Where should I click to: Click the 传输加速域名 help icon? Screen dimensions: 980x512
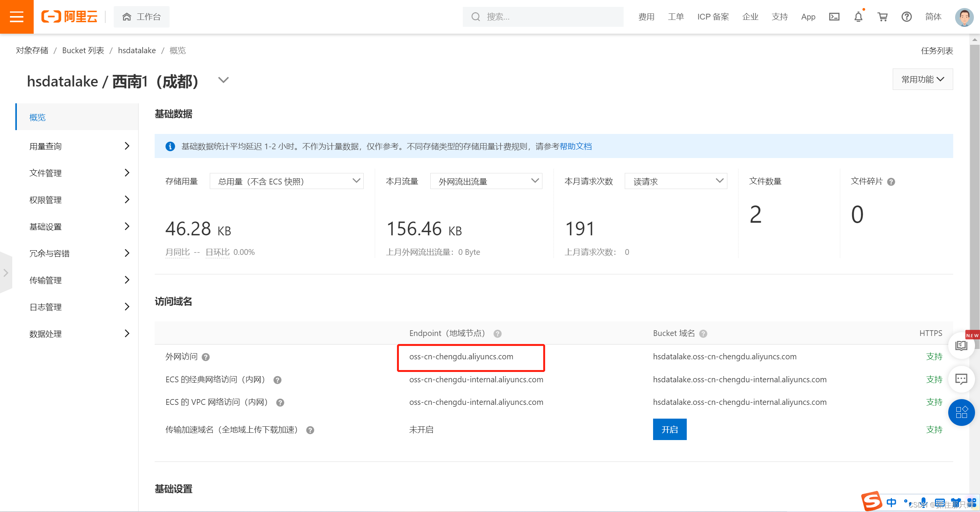click(x=310, y=430)
